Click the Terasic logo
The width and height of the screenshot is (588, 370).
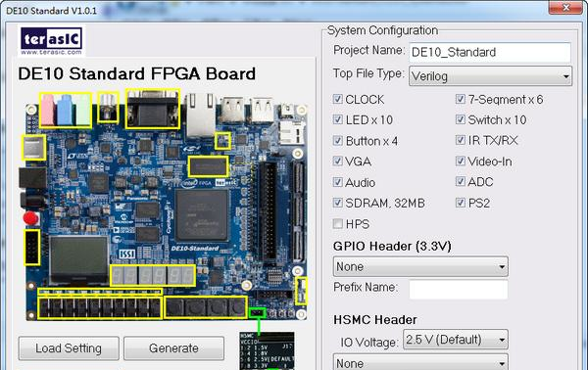tap(51, 40)
